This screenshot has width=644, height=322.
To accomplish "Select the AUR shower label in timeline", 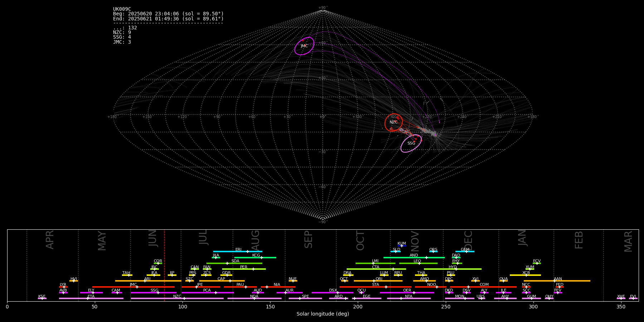I will pos(289,291).
